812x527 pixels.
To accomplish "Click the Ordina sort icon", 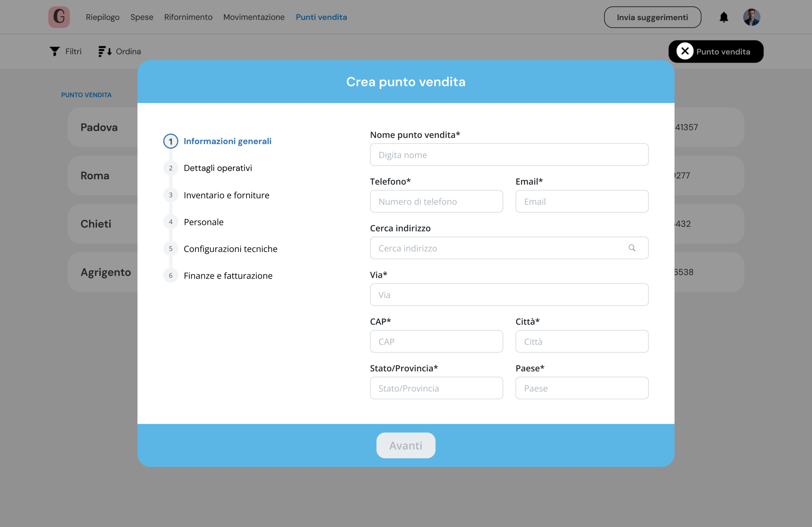I will click(105, 51).
